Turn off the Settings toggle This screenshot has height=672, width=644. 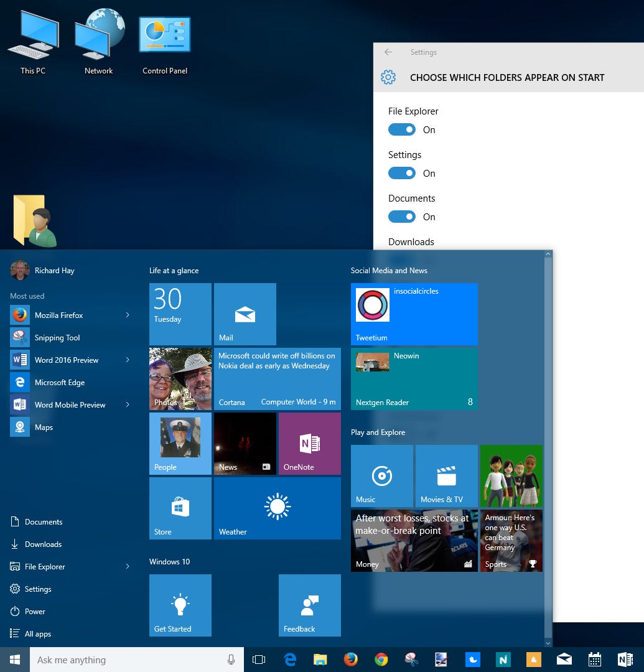[x=402, y=173]
